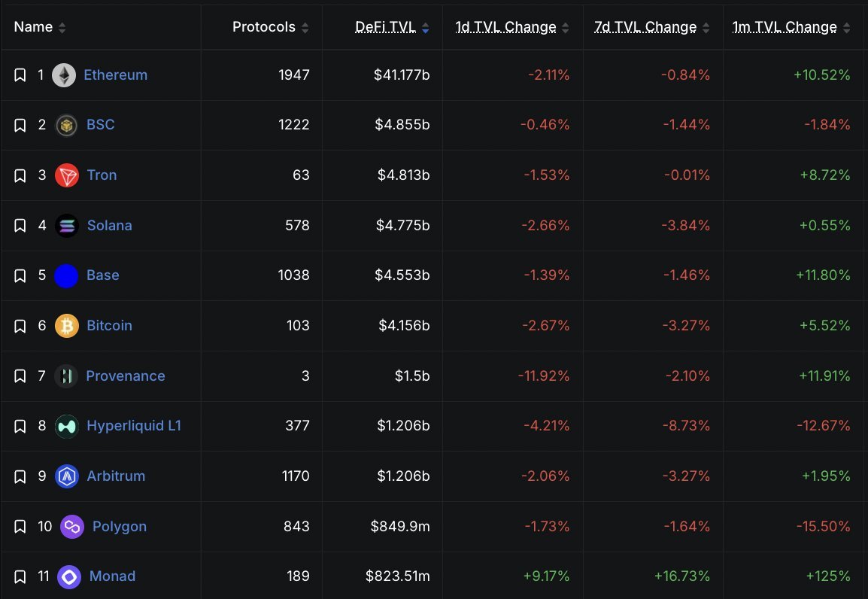Open the Arbitrum chain link
The height and width of the screenshot is (599, 868).
(x=117, y=476)
